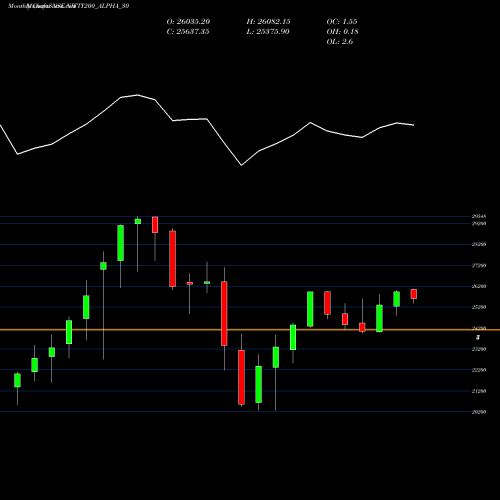This screenshot has width=500, height=500.
Task: Click the OH: 0.18 value
Action: tap(343, 32)
